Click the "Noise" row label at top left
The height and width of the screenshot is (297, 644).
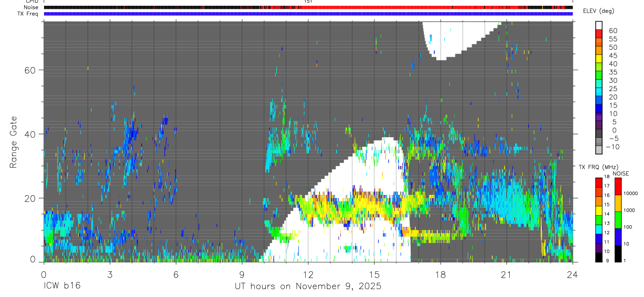[x=31, y=7]
